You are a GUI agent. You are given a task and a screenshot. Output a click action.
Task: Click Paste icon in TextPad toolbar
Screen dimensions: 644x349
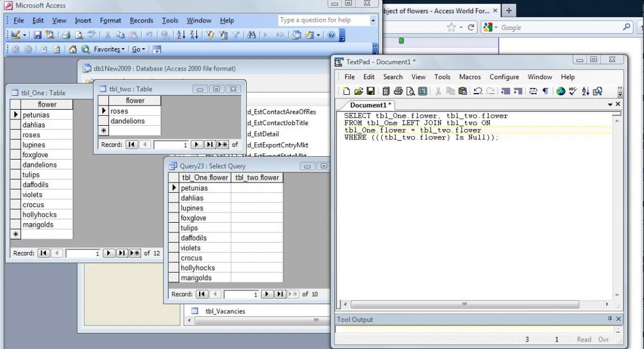click(463, 91)
